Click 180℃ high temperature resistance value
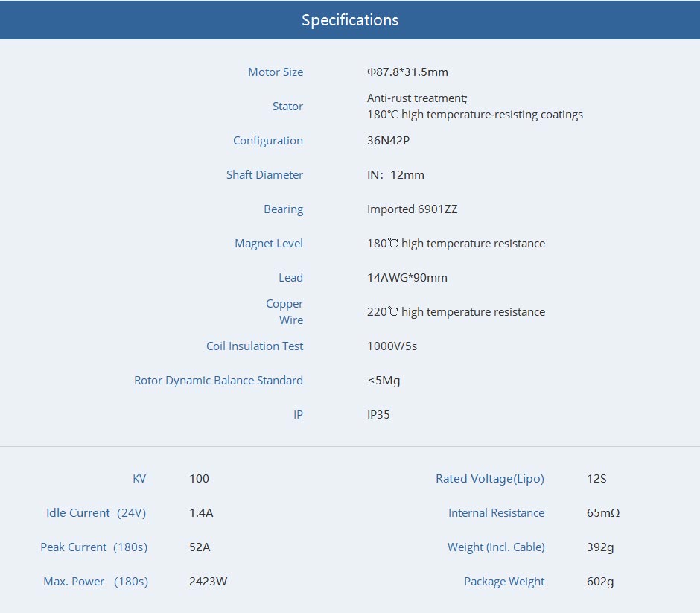The width and height of the screenshot is (700, 613). point(456,244)
